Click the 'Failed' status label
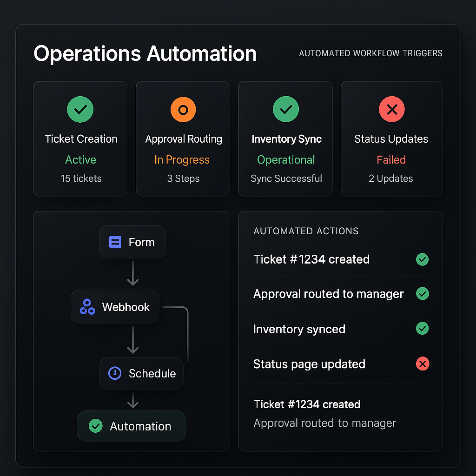The height and width of the screenshot is (476, 476). 391,160
